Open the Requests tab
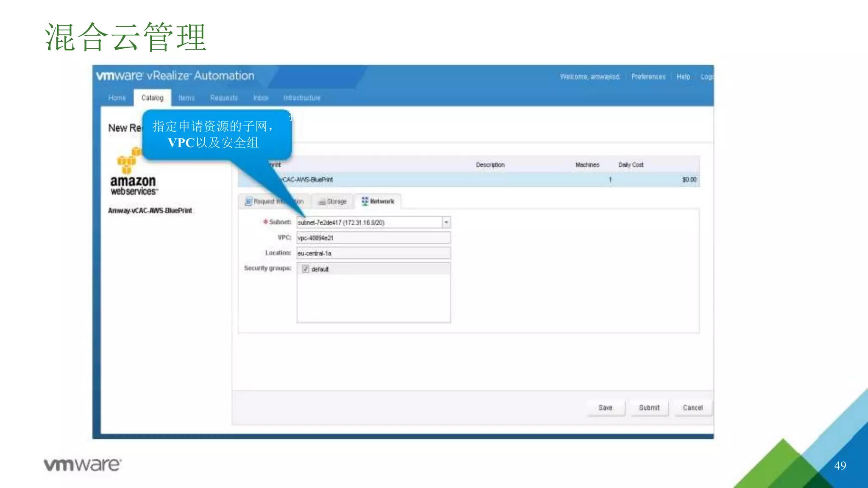Viewport: 868px width, 488px height. click(x=224, y=98)
